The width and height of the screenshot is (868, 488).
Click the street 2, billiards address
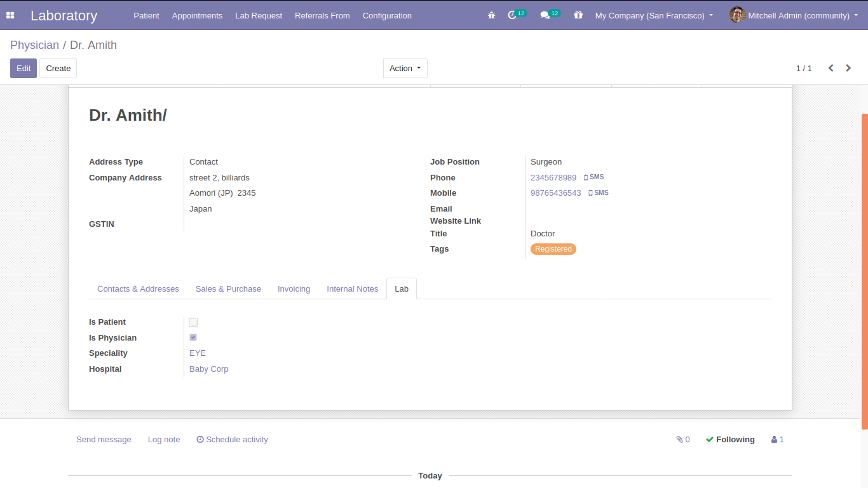(219, 178)
